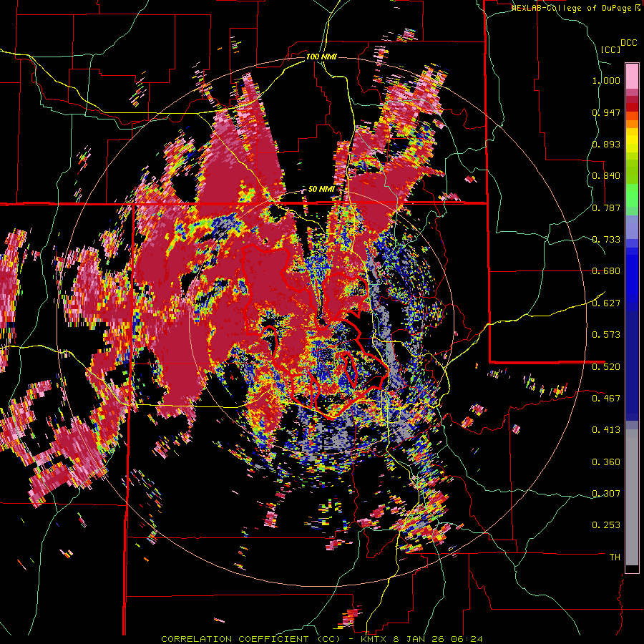Click the 0.360 legend value
This screenshot has height=644, width=644.
pyautogui.click(x=606, y=462)
